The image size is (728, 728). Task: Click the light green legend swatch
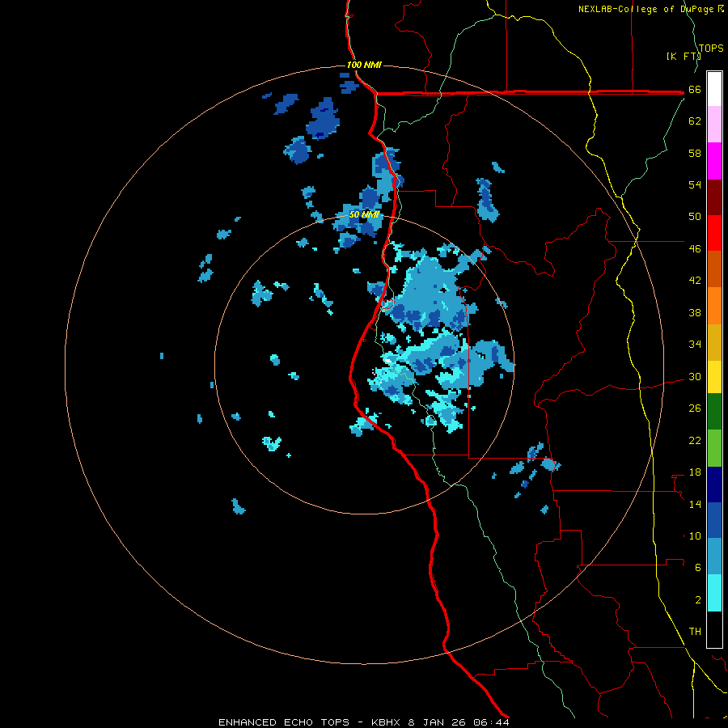714,448
